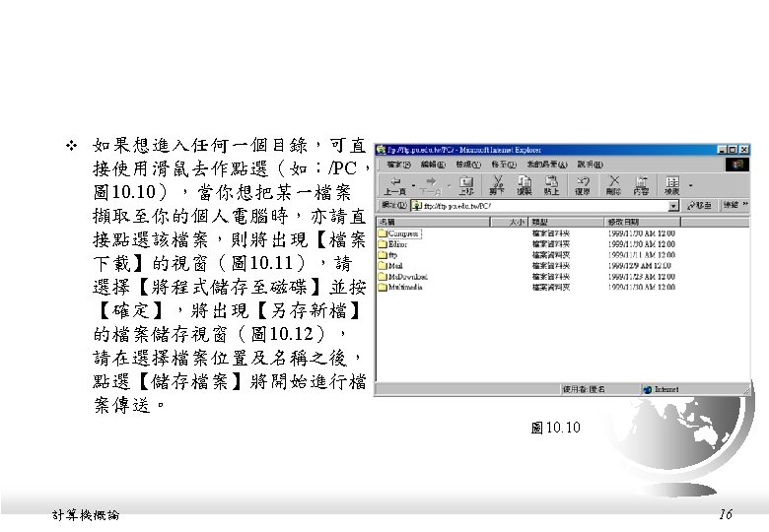Click the type cell in Multimedia row

pyautogui.click(x=551, y=287)
